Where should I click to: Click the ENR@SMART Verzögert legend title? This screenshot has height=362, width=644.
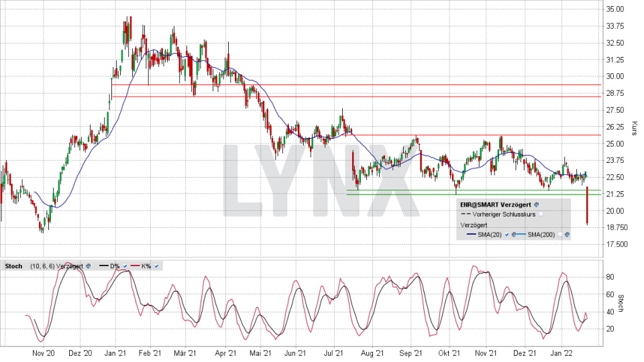click(x=495, y=204)
